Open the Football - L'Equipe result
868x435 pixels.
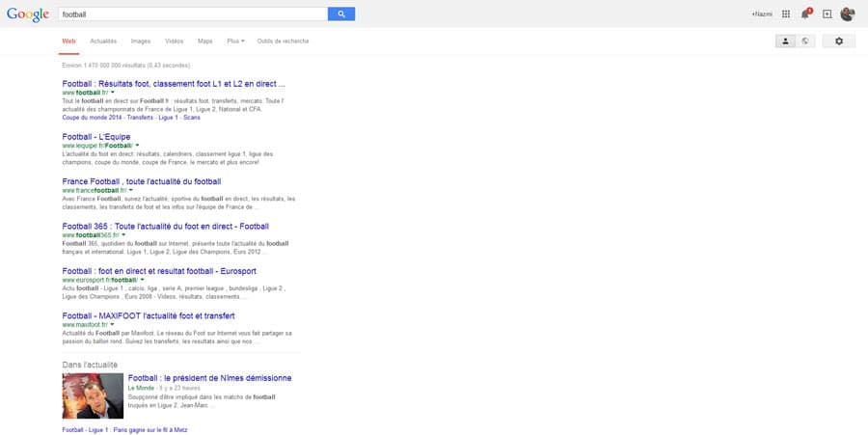coord(96,137)
